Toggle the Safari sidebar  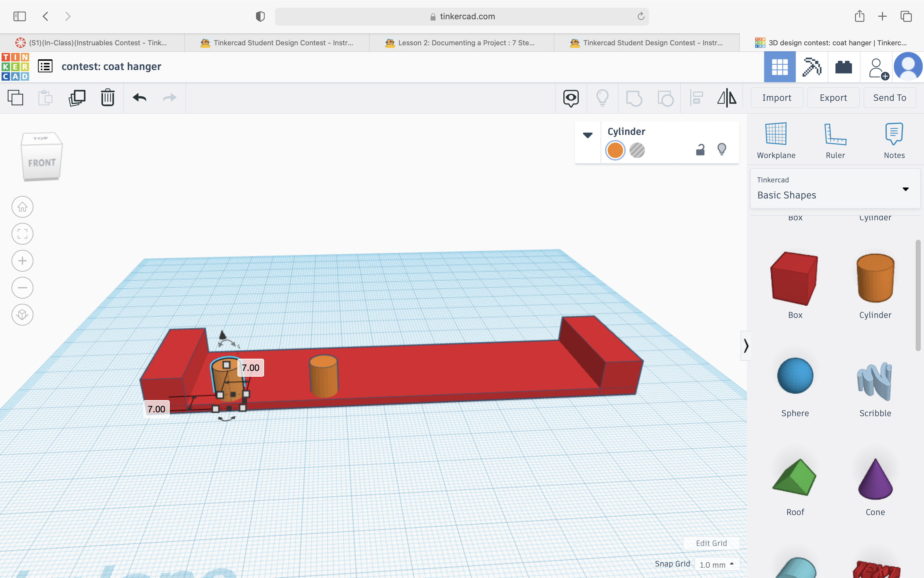[x=20, y=16]
